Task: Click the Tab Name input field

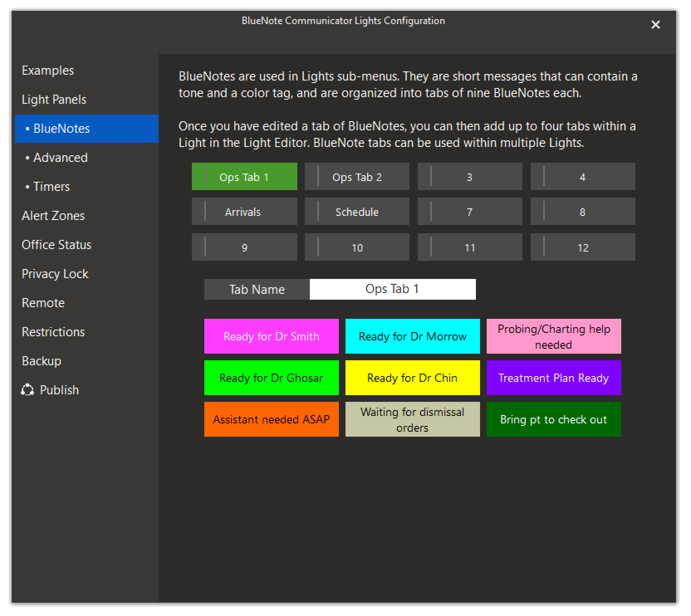Action: coord(393,289)
